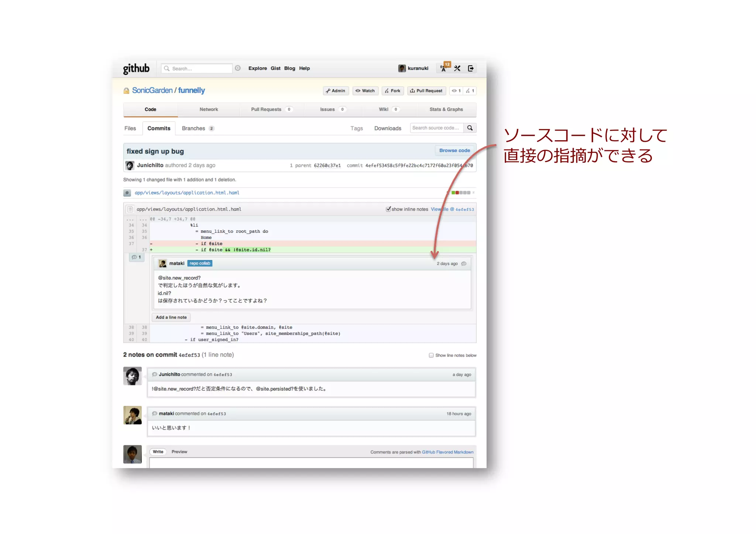The image size is (756, 534).
Task: Click mataki name in inline note
Action: (177, 263)
